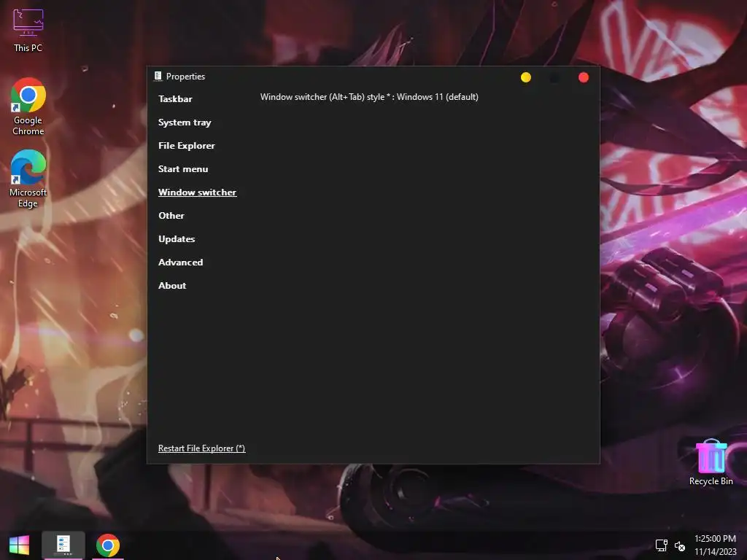This screenshot has width=747, height=560.
Task: Click Restart File Explorer link
Action: coord(201,448)
